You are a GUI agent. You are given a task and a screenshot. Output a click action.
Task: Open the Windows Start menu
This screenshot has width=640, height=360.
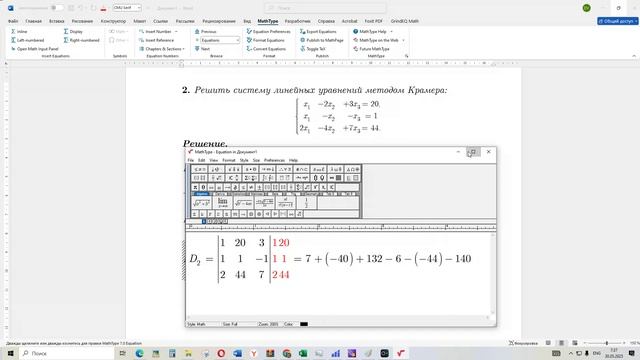click(x=10, y=353)
